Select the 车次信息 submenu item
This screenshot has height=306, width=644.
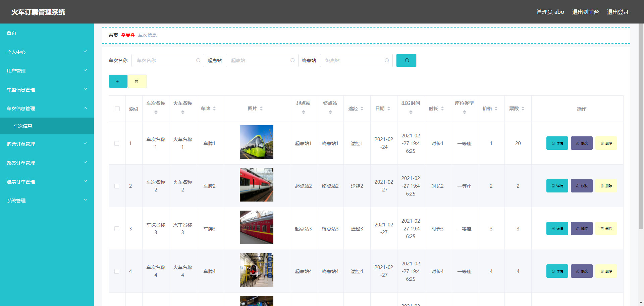(x=47, y=126)
